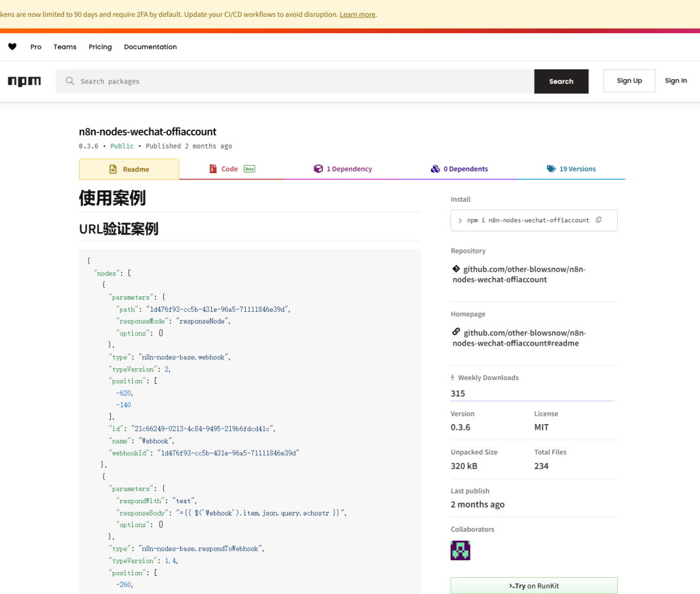
Task: Click the heart icon in top navigation
Action: [12, 47]
